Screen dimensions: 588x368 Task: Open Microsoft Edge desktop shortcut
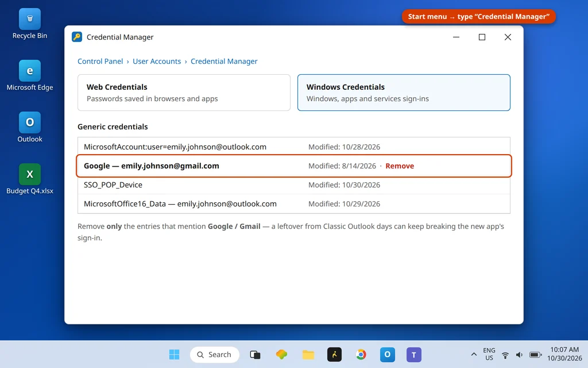30,75
